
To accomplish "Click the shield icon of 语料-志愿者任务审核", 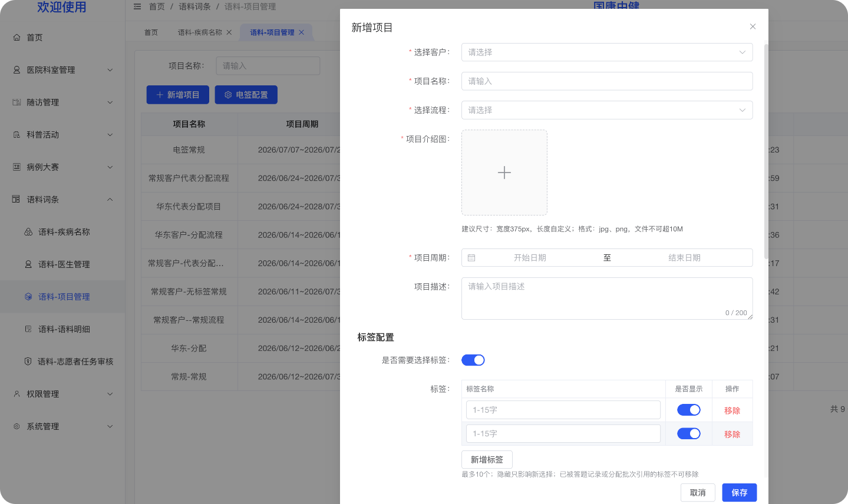I will point(28,361).
